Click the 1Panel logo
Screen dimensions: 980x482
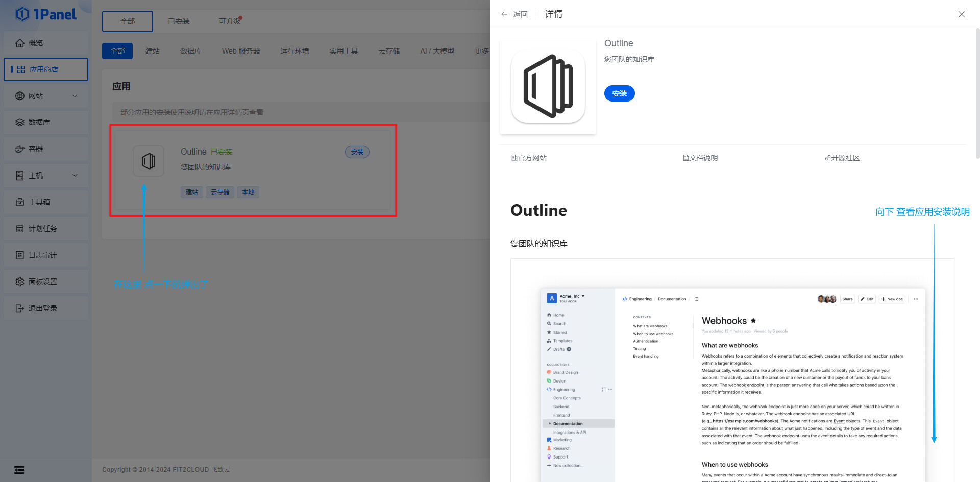[x=46, y=14]
